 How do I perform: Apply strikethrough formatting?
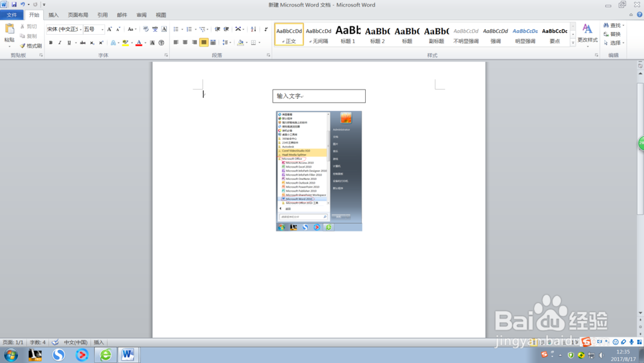point(82,43)
